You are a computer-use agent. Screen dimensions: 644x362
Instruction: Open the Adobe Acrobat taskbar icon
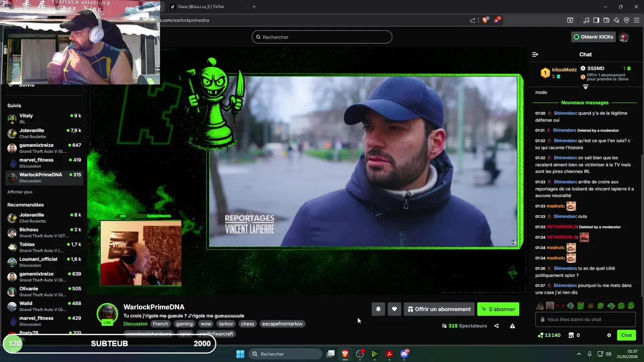pos(389,354)
